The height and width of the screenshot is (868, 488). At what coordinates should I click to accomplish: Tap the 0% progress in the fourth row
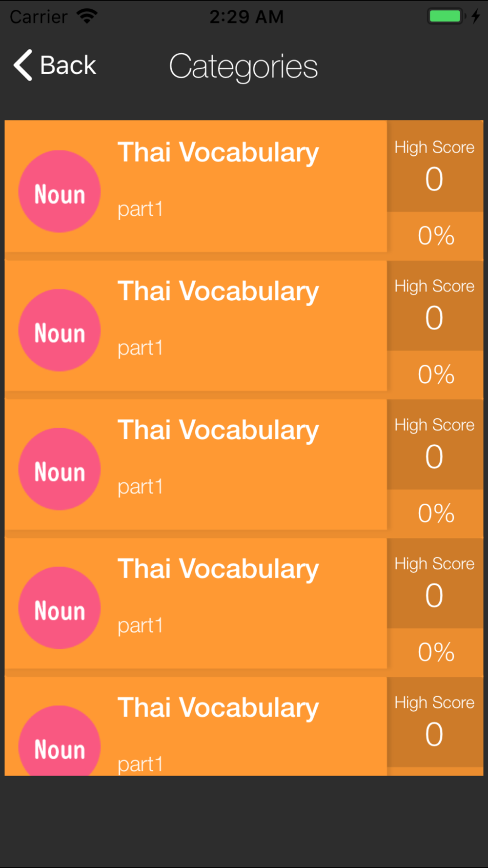[x=436, y=652]
